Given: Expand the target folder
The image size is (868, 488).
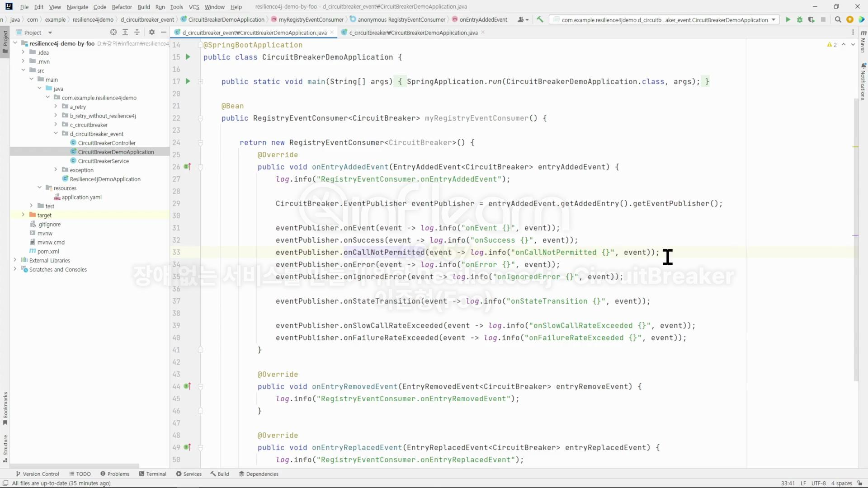Looking at the screenshot, I should coord(23,215).
